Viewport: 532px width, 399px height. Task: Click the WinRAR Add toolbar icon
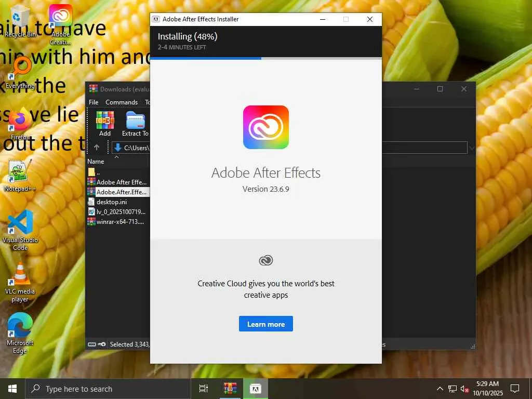point(105,124)
